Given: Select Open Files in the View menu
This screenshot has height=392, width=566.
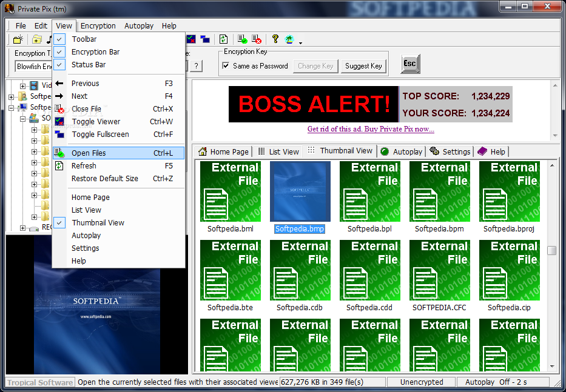Looking at the screenshot, I should [x=119, y=153].
